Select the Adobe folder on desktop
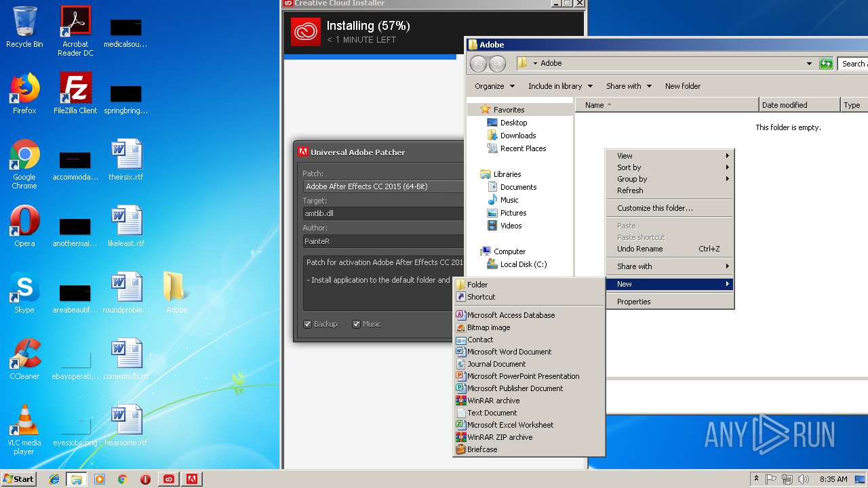The image size is (868, 488). (176, 293)
